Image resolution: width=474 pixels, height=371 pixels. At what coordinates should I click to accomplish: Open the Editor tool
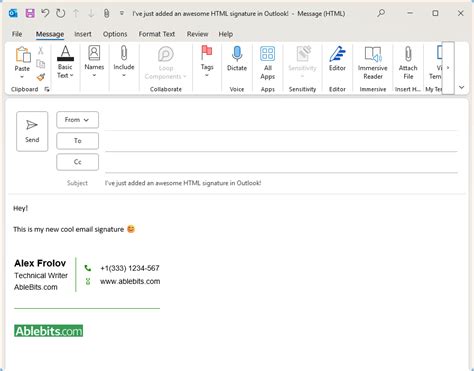click(x=337, y=59)
